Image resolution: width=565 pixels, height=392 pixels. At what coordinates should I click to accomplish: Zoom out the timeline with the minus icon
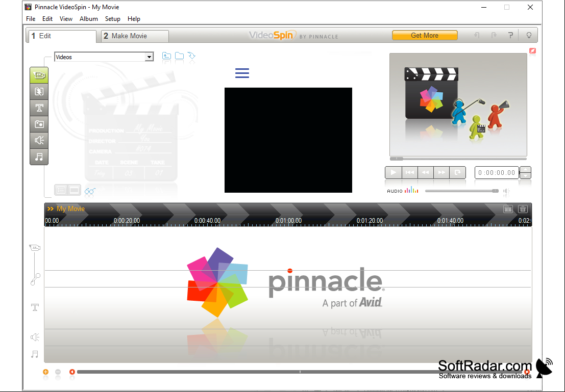click(58, 372)
